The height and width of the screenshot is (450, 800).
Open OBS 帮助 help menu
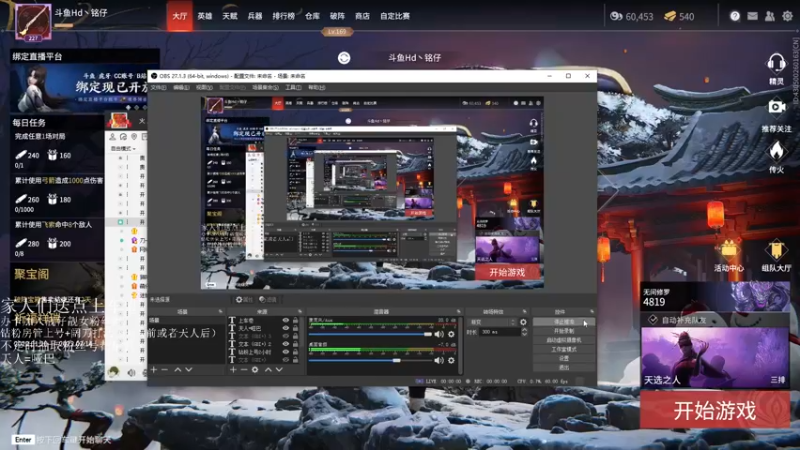click(316, 88)
